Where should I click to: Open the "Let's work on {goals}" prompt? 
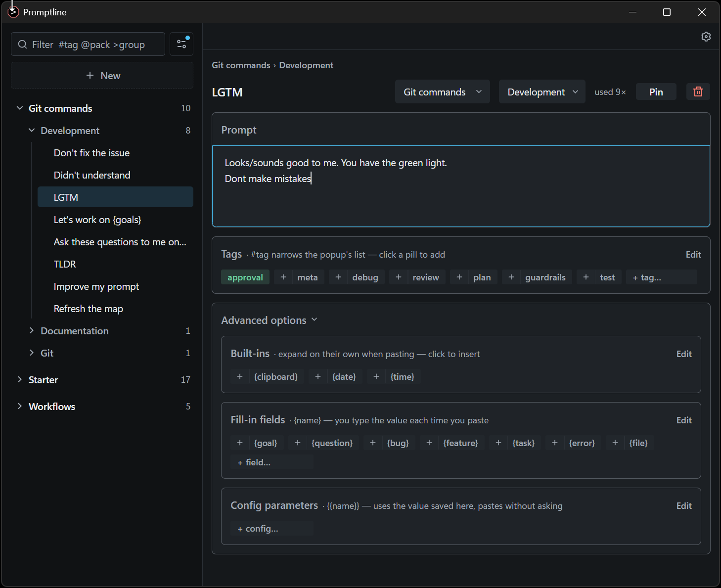115,220
